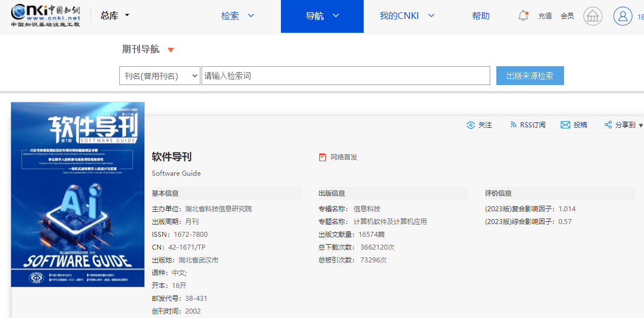
Task: Click the 出版信息 section header
Action: [x=331, y=193]
